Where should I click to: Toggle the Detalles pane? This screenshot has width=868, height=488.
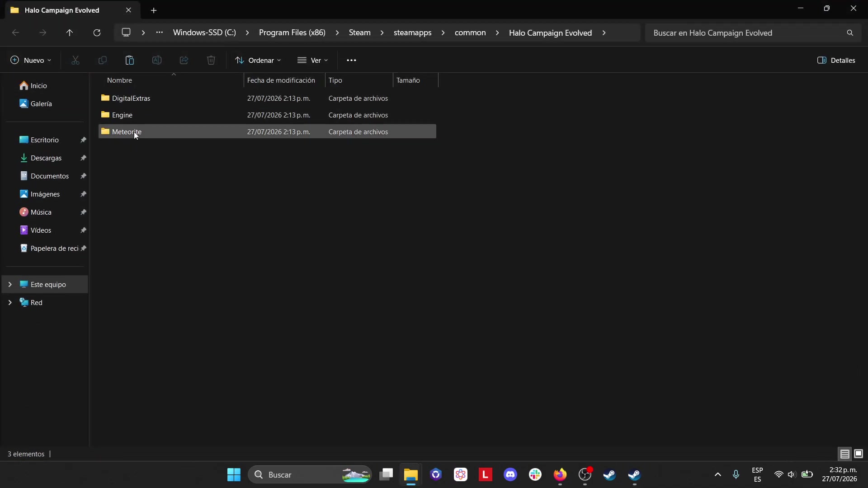pyautogui.click(x=836, y=60)
